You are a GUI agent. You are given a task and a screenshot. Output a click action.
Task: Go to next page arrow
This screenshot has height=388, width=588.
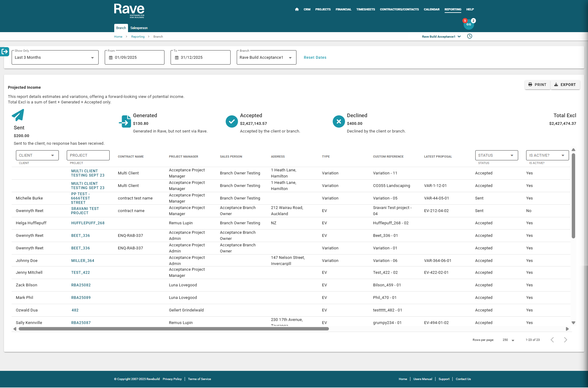(x=565, y=340)
